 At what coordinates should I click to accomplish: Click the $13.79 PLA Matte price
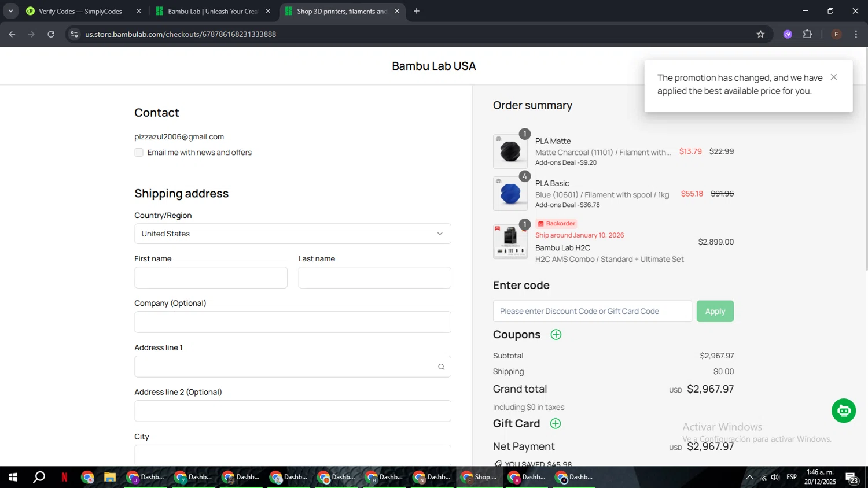(x=690, y=151)
